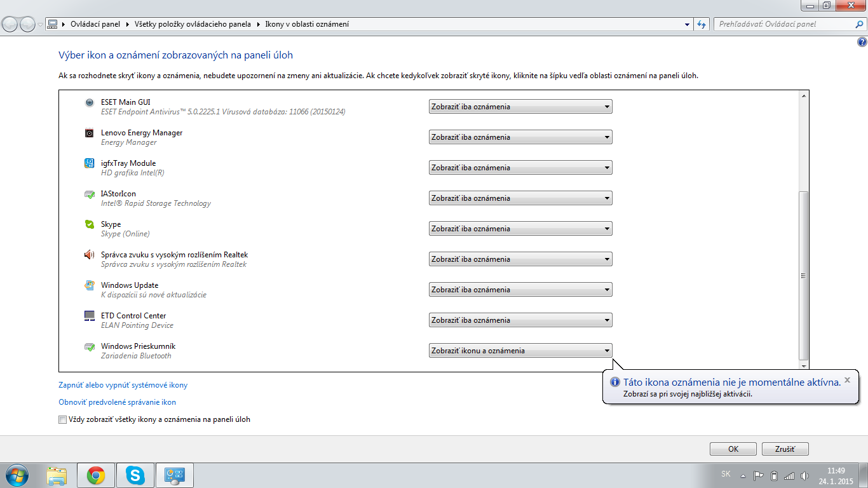Click the 'ETD Control Center' label
This screenshot has height=488, width=868.
point(133,316)
